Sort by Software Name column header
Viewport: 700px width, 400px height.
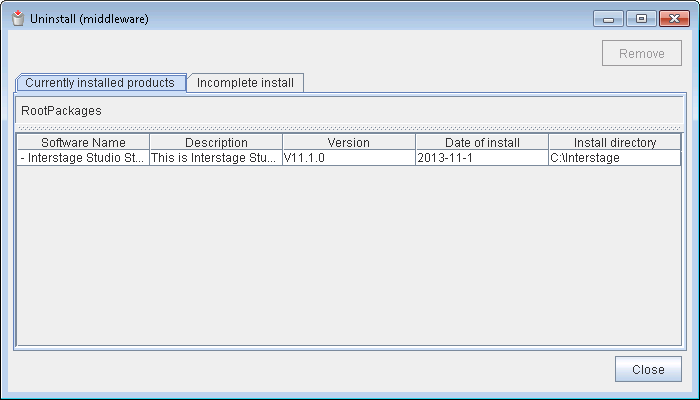tap(83, 142)
